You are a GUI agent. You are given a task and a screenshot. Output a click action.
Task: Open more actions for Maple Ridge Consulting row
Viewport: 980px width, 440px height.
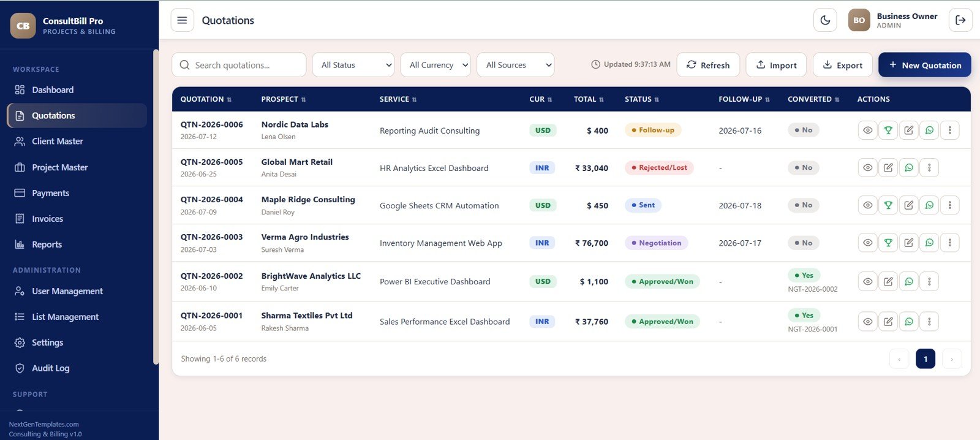[x=950, y=205]
